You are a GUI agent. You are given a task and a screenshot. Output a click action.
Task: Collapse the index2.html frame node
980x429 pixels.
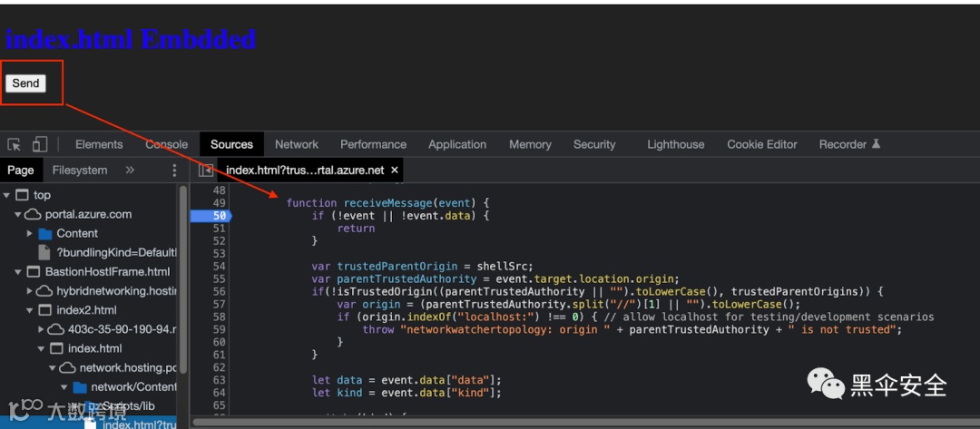[x=29, y=310]
